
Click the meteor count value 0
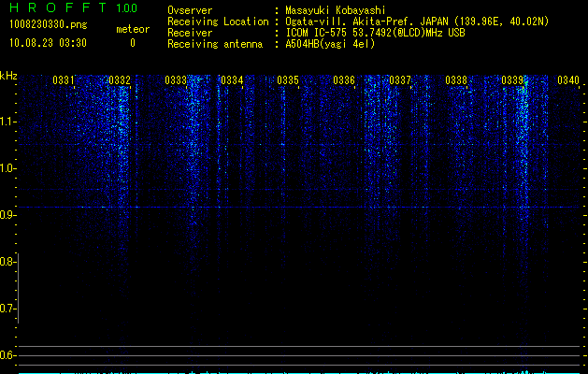point(133,43)
